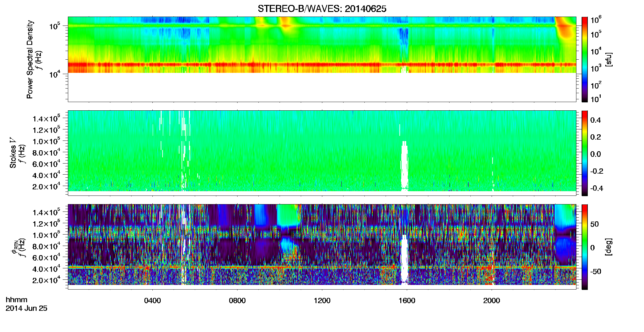
Task: Select 4.0×10^4 tick in the Stokes V panel
Action: pos(46,175)
